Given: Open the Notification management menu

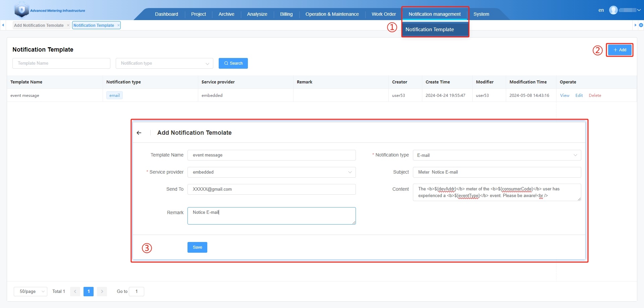Looking at the screenshot, I should (435, 14).
